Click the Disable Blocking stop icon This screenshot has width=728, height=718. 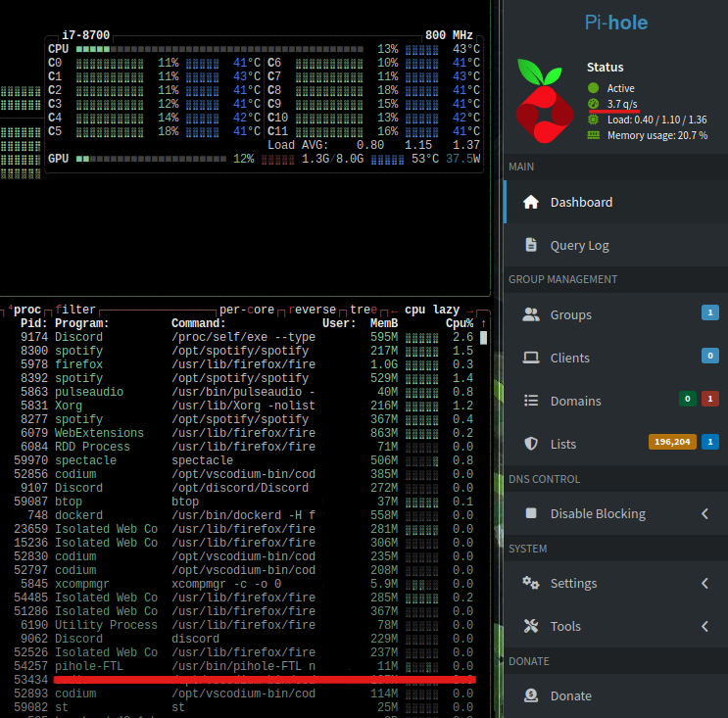(x=531, y=513)
